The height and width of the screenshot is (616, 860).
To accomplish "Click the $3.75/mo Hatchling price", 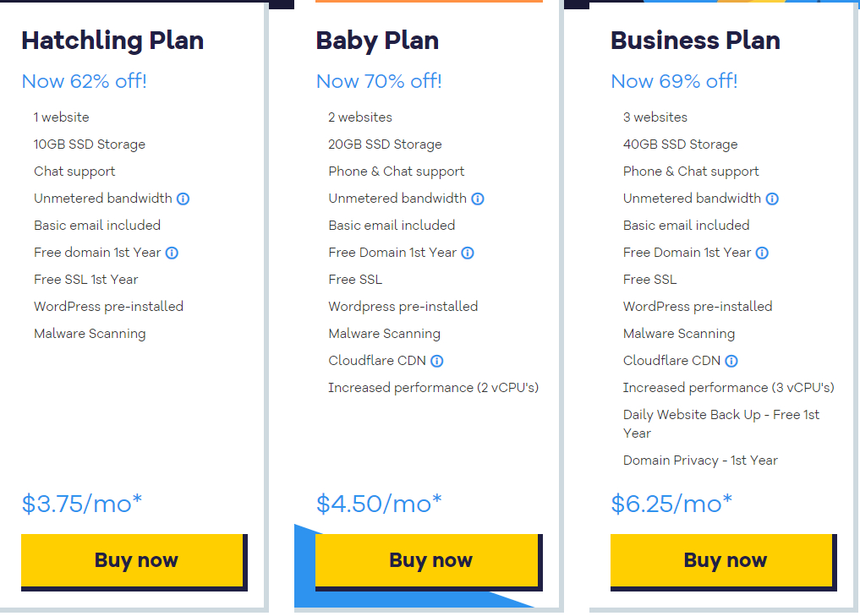I will pos(82,504).
